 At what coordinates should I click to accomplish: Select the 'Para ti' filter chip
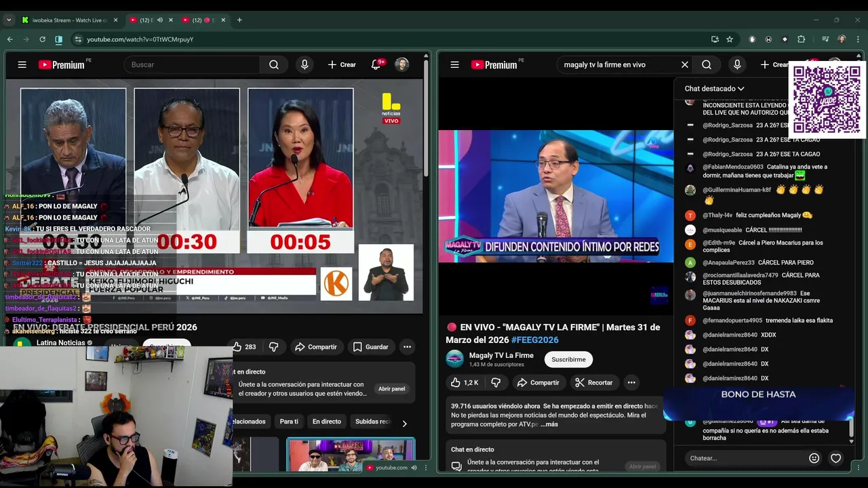[x=289, y=422]
